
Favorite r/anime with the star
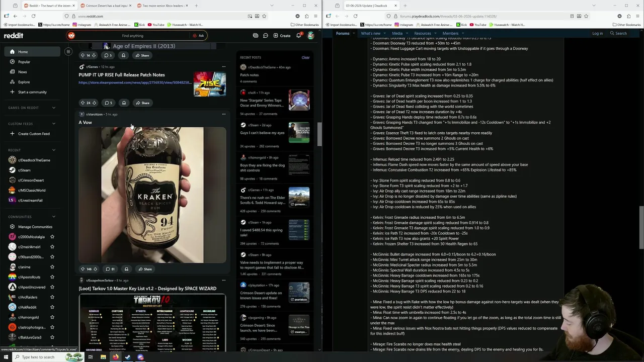click(x=52, y=267)
